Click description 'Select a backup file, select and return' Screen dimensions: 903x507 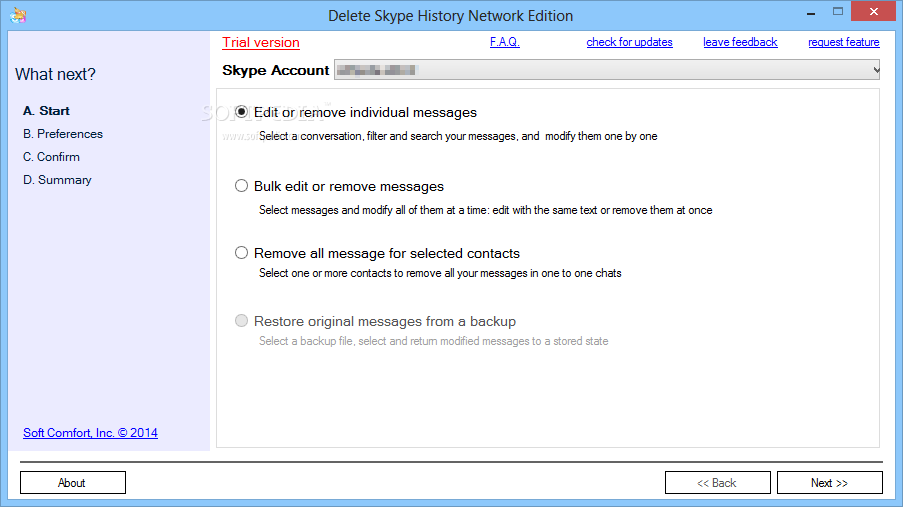433,341
